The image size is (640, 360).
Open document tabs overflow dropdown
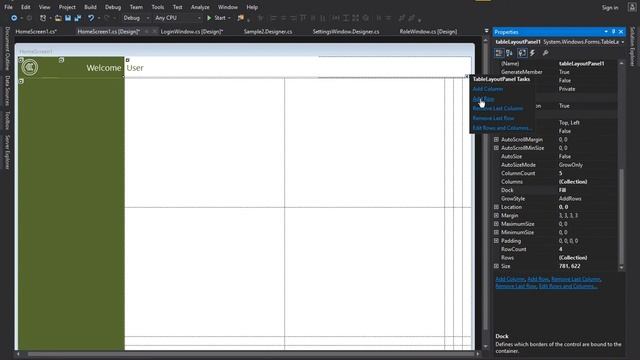(x=486, y=31)
